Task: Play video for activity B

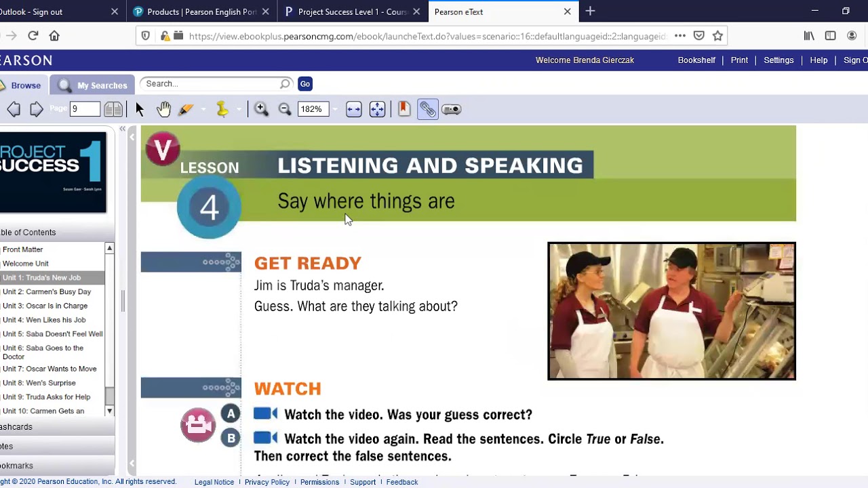Action: (x=266, y=438)
